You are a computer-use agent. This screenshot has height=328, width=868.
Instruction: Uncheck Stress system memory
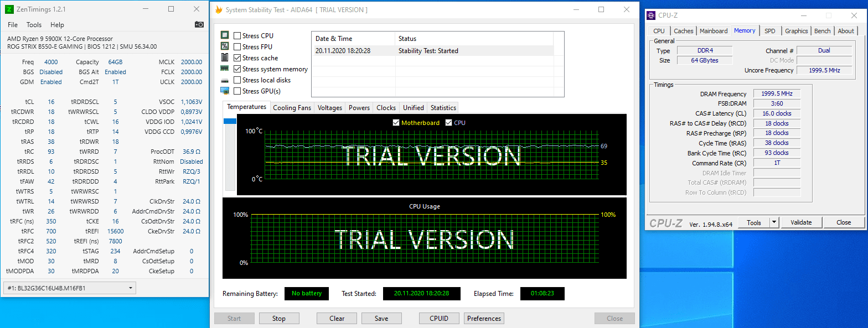click(237, 69)
